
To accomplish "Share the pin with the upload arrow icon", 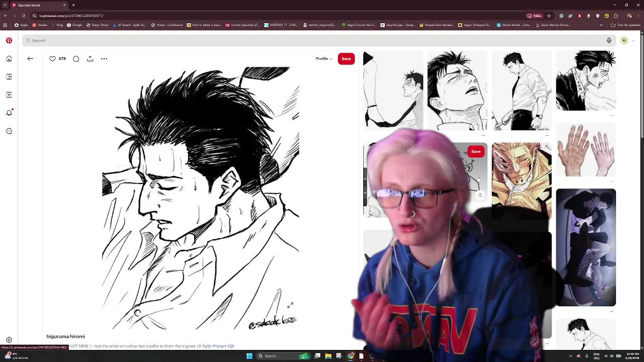I will (x=90, y=59).
